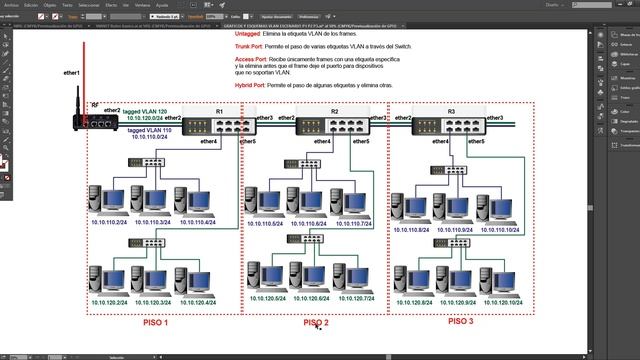Viewport: 640px width, 360px height.
Task: Open the Estilos gráficos panel
Action: 624,88
